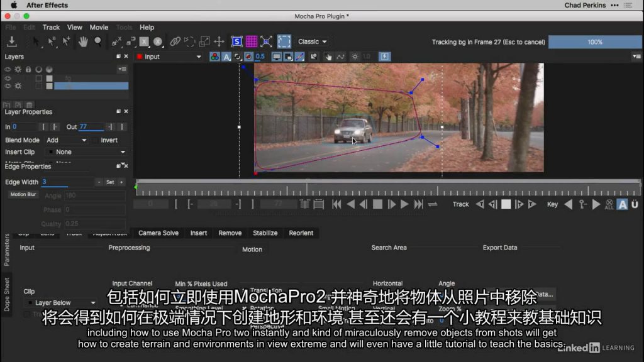Go to the next keyframe arrow
This screenshot has width=644, height=362.
tap(596, 204)
